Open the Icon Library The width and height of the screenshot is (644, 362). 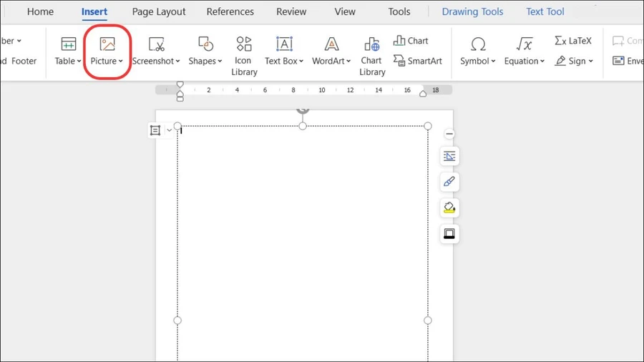pyautogui.click(x=244, y=56)
